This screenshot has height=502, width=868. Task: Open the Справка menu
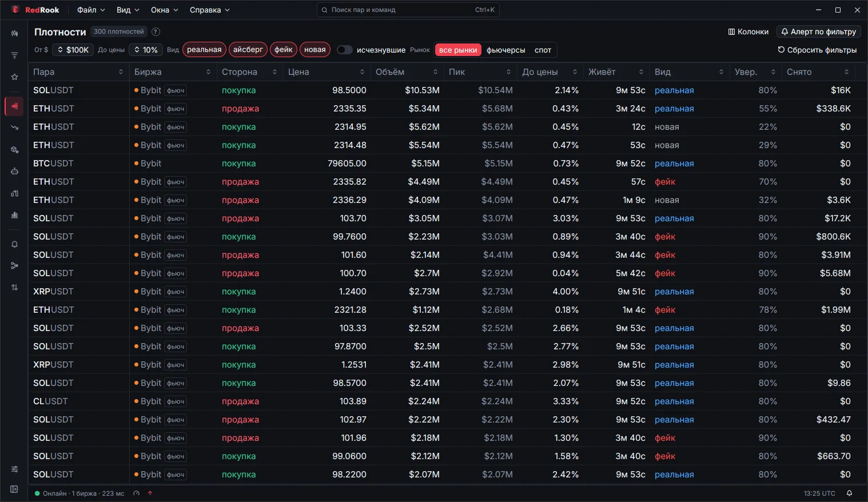(210, 10)
